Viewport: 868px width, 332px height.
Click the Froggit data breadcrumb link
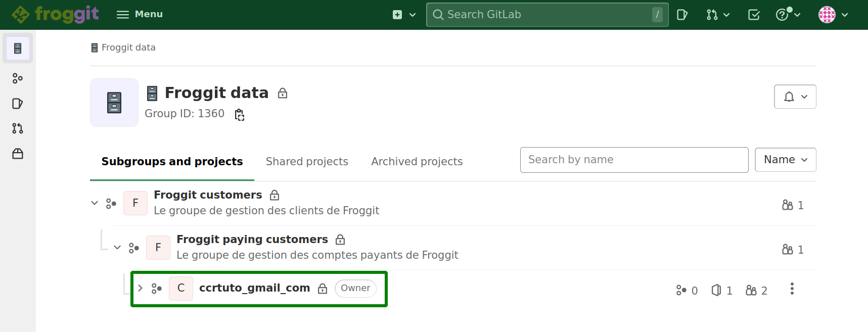pyautogui.click(x=128, y=48)
